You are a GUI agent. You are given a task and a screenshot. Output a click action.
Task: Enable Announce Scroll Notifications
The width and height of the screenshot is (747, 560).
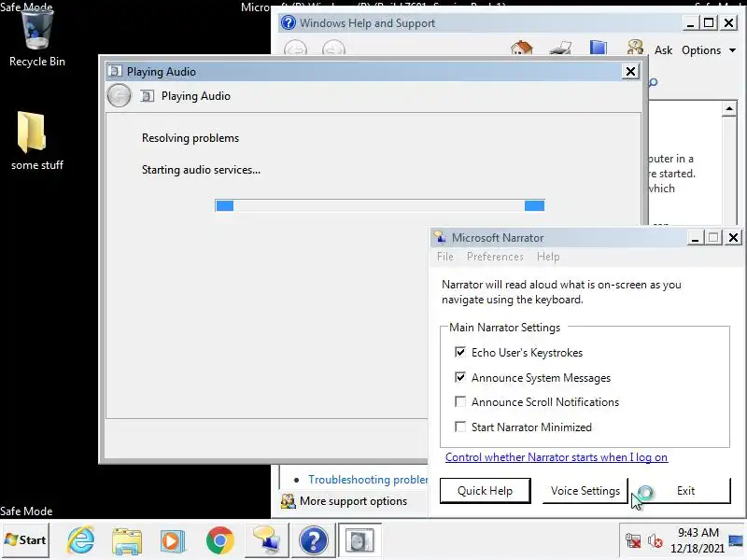point(460,401)
